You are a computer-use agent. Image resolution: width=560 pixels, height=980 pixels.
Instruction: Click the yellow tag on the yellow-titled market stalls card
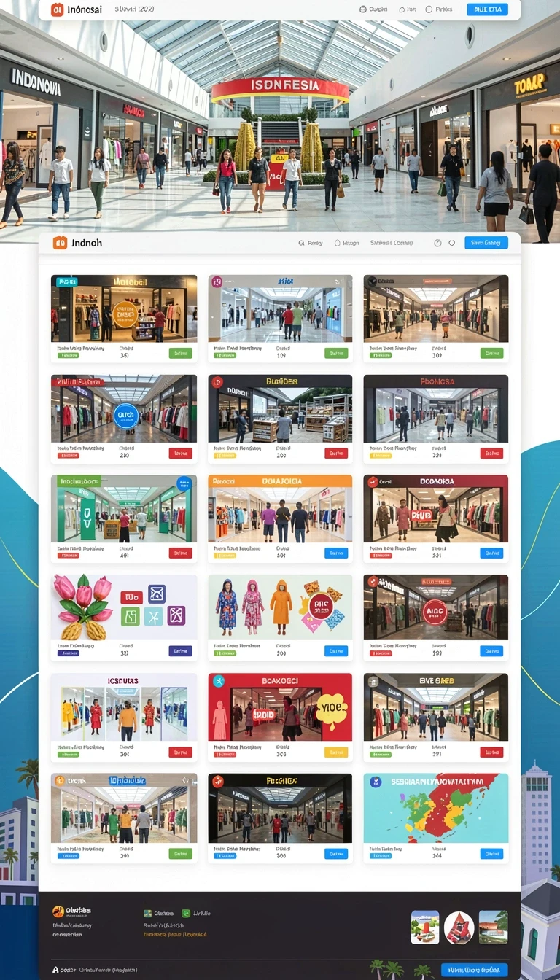(x=225, y=456)
